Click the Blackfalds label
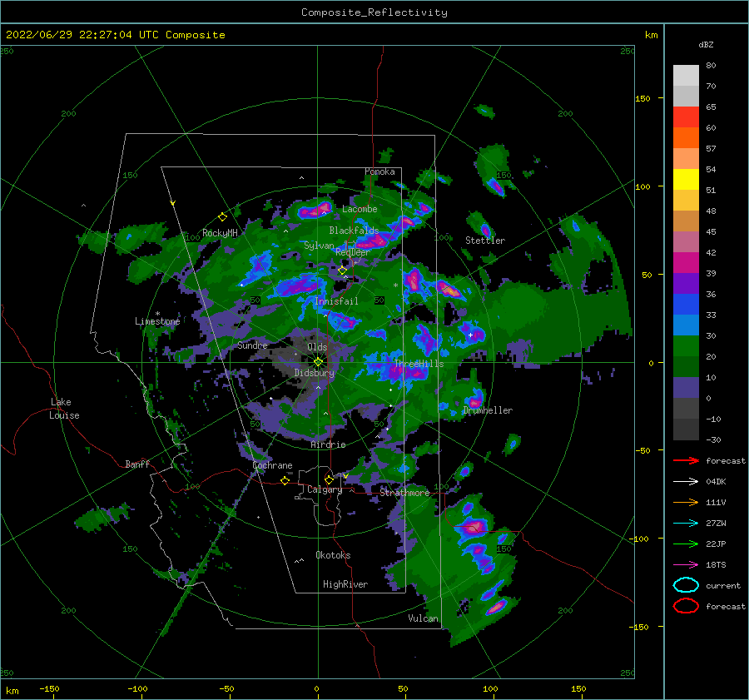Image resolution: width=749 pixels, height=700 pixels. click(354, 231)
